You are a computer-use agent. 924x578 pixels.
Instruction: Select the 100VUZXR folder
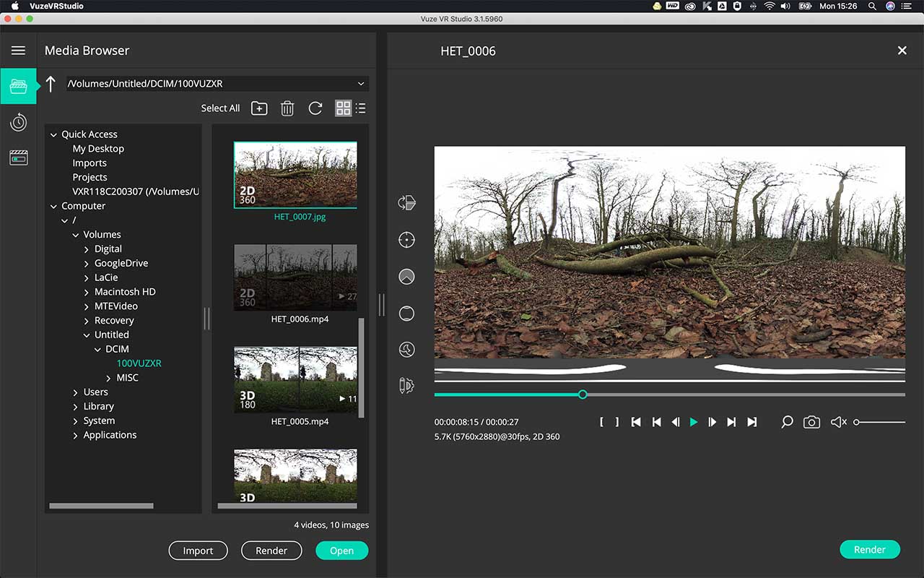tap(139, 363)
